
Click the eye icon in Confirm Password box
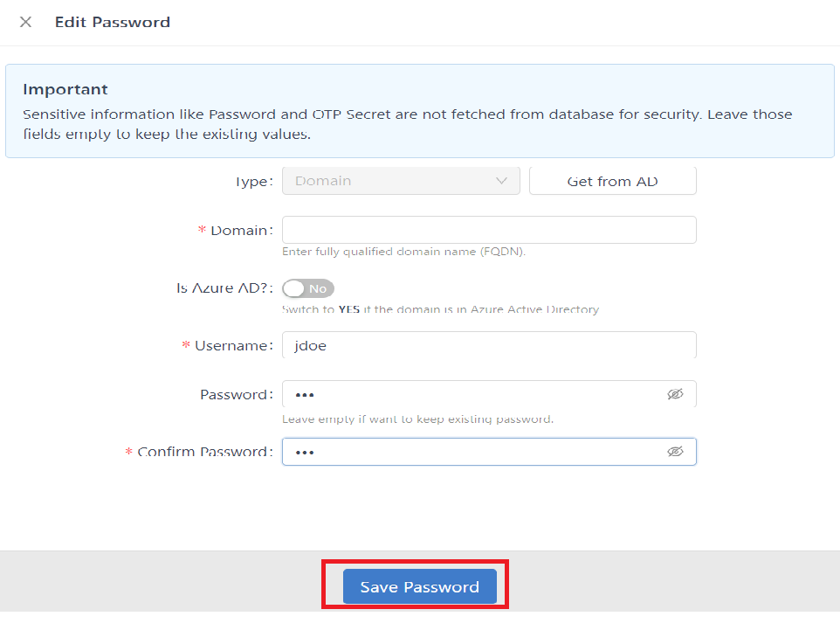676,452
